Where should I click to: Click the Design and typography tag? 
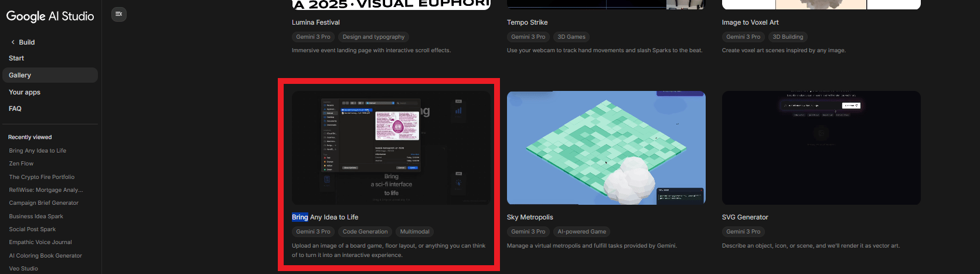coord(373,37)
